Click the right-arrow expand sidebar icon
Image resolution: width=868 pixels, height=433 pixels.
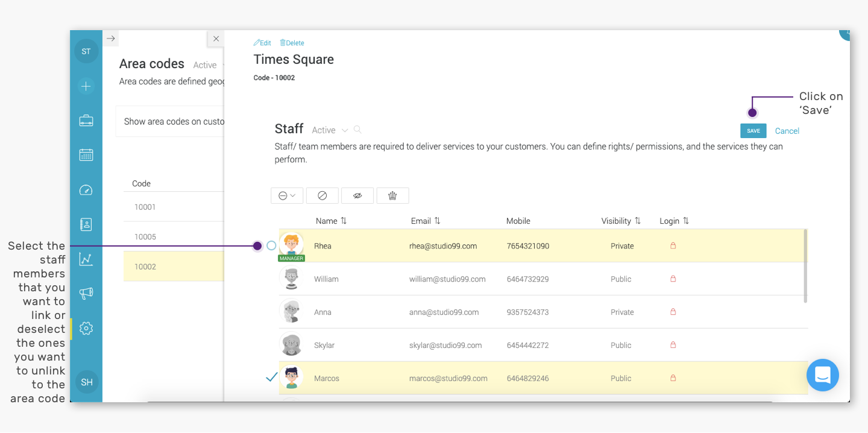pos(111,39)
